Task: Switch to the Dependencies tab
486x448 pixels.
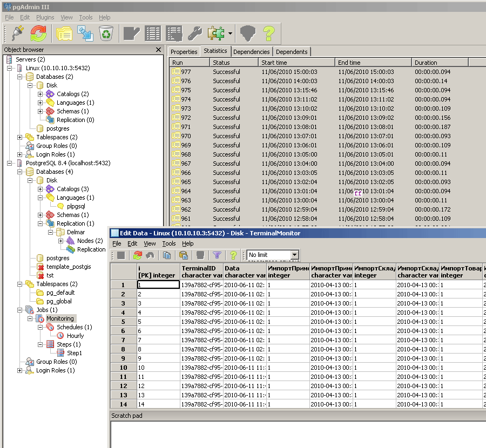Action: tap(252, 52)
